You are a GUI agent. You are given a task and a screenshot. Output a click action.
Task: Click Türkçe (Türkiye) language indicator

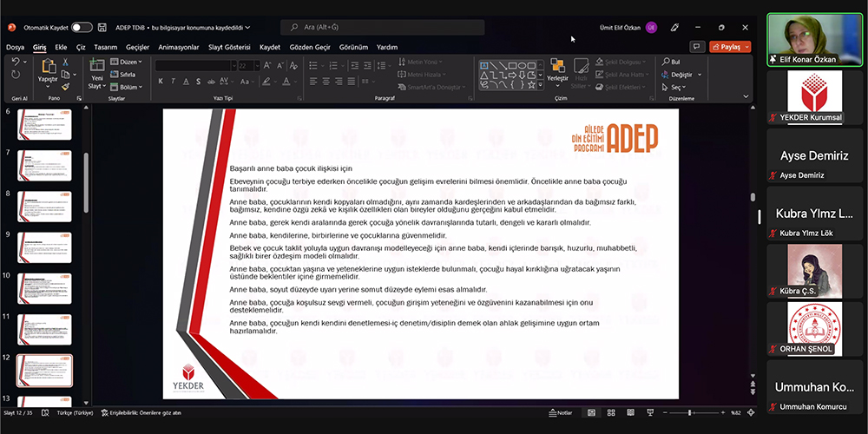tap(74, 412)
